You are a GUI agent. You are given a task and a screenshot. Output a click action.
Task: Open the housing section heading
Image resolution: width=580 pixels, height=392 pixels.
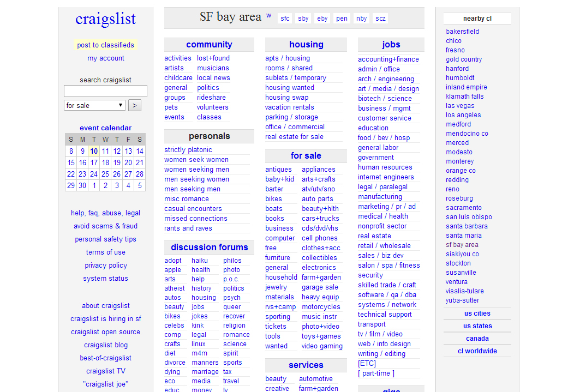pos(306,44)
